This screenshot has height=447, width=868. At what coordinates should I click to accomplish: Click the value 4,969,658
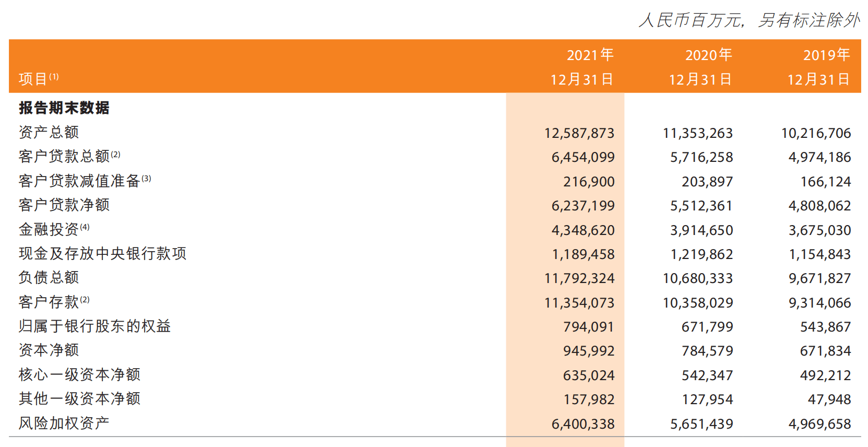[820, 424]
